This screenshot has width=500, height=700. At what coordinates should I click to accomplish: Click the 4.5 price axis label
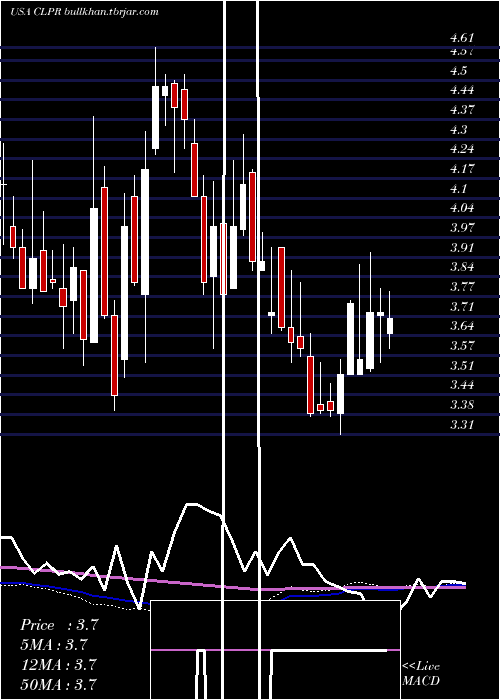458,71
